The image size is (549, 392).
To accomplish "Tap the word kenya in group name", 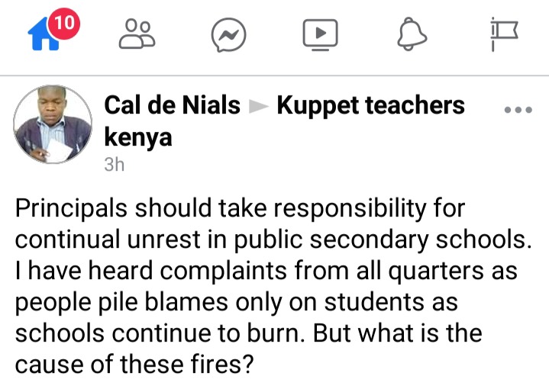I will [138, 137].
